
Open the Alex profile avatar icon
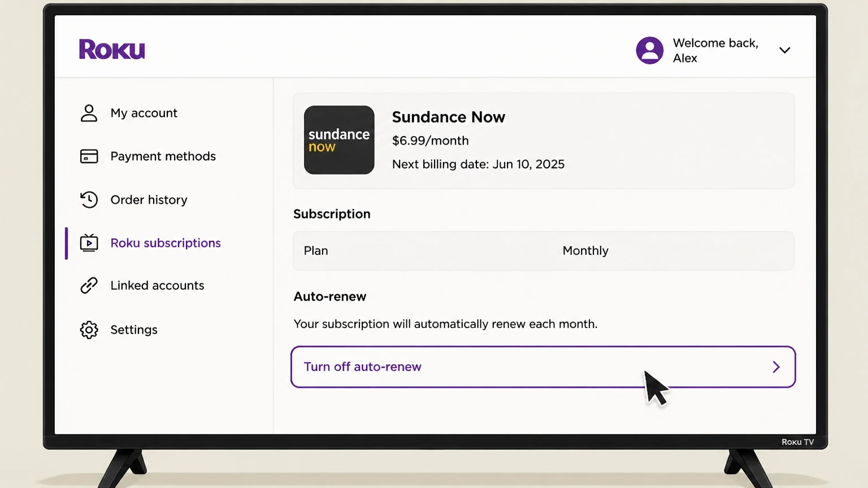(649, 50)
